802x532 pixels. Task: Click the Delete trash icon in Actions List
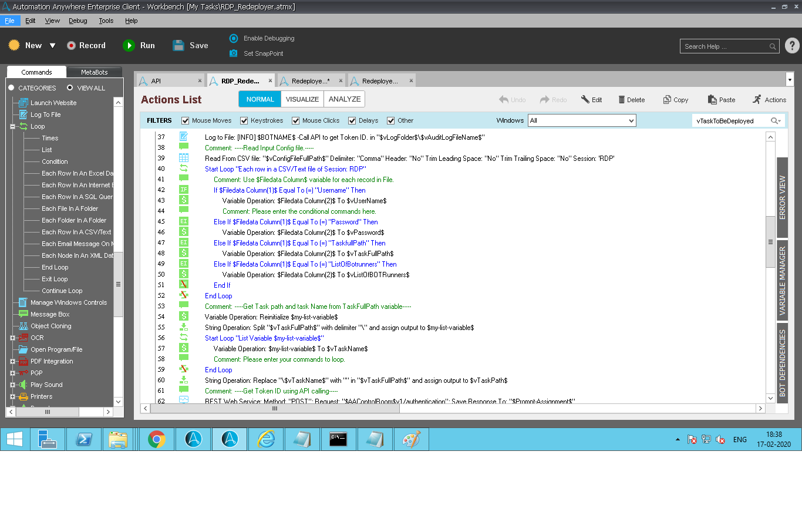621,100
